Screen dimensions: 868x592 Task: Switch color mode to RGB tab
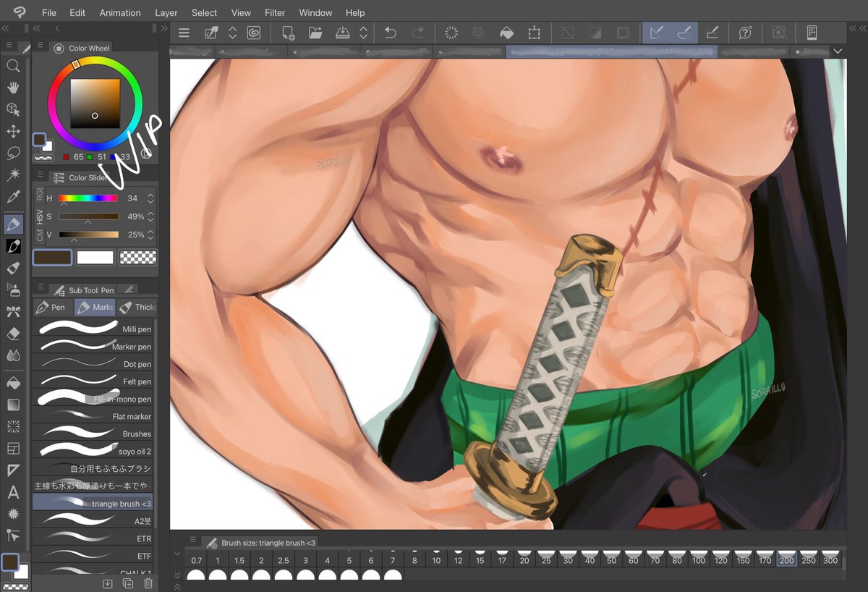[x=40, y=195]
